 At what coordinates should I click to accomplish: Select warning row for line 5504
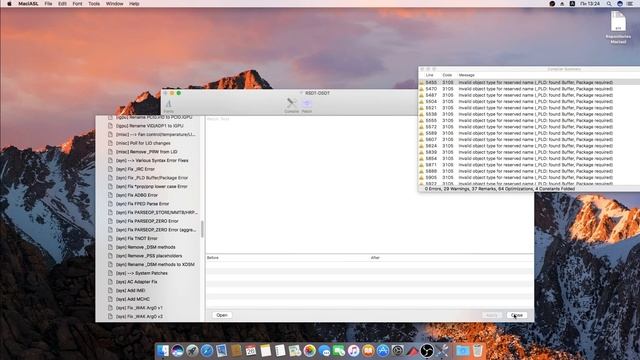[x=529, y=102]
